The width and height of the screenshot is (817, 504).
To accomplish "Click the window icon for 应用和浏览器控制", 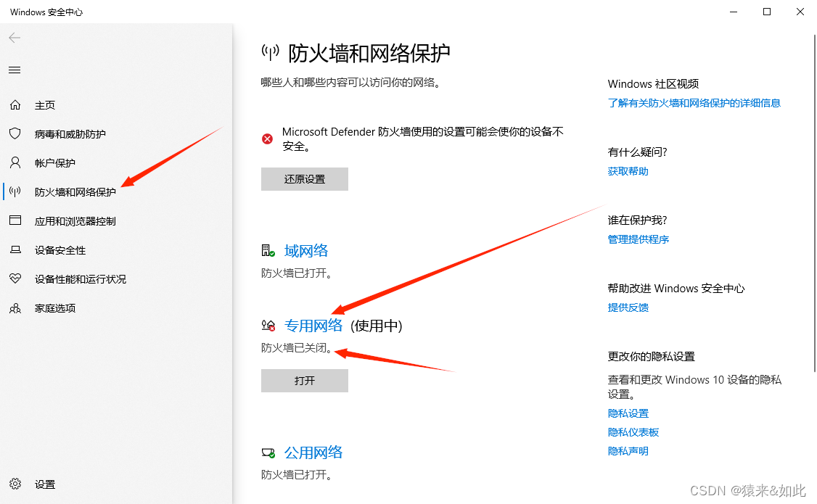I will (15, 220).
